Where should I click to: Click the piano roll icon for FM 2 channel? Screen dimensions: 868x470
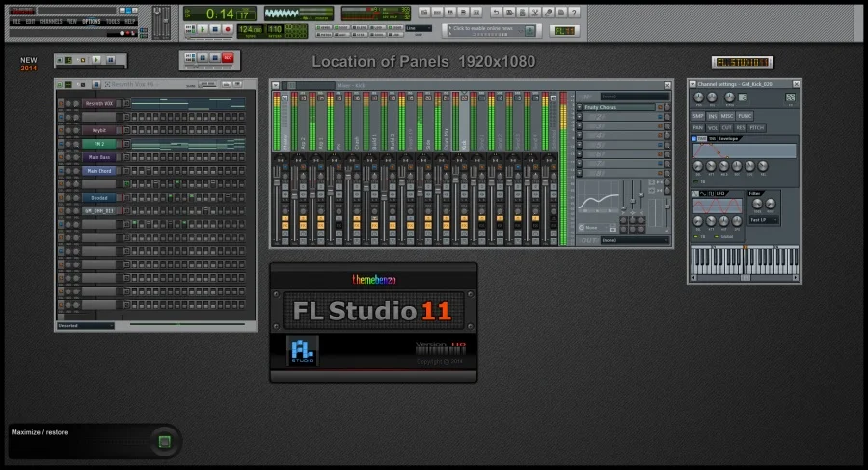[126, 144]
